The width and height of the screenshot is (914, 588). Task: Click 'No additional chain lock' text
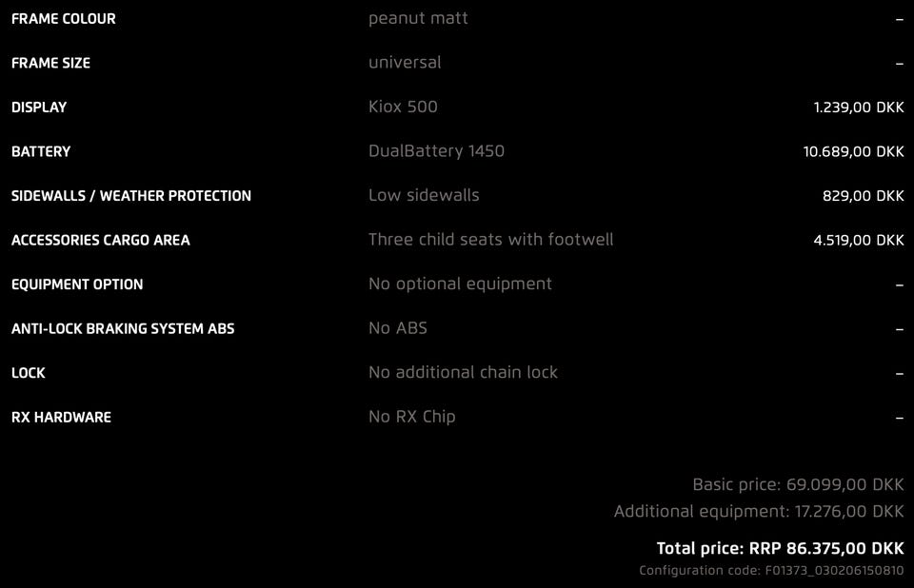(x=463, y=372)
